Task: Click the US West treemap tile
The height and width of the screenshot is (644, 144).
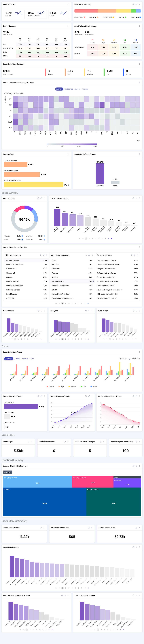Action: coord(45,502)
